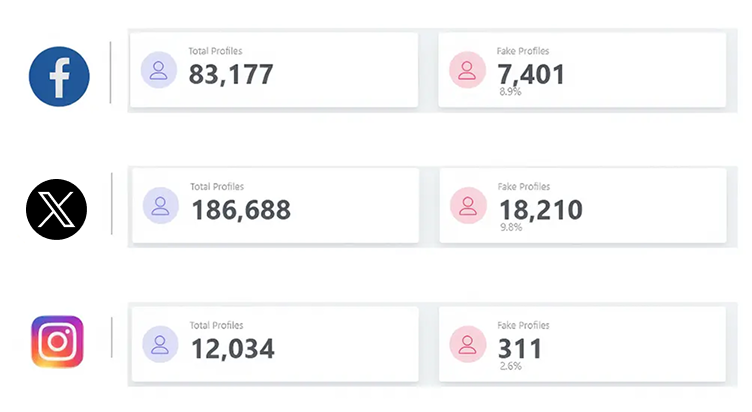
Task: Click the Instagram logo icon
Action: pyautogui.click(x=57, y=342)
